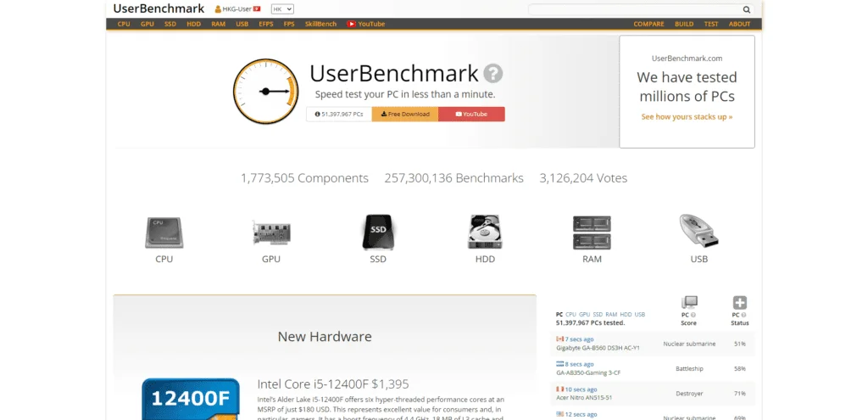Viewport: 868px width, 420px height.
Task: Open HDD in the top navigation bar
Action: (194, 24)
